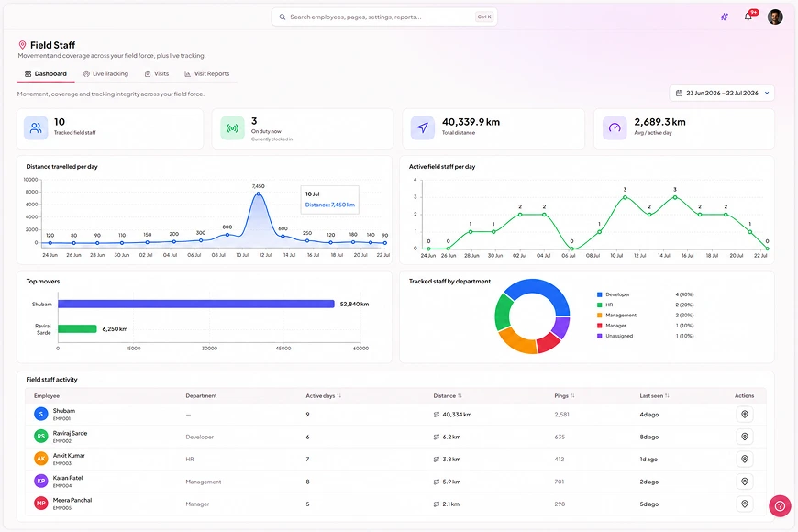Open the help question mark button

pyautogui.click(x=780, y=506)
